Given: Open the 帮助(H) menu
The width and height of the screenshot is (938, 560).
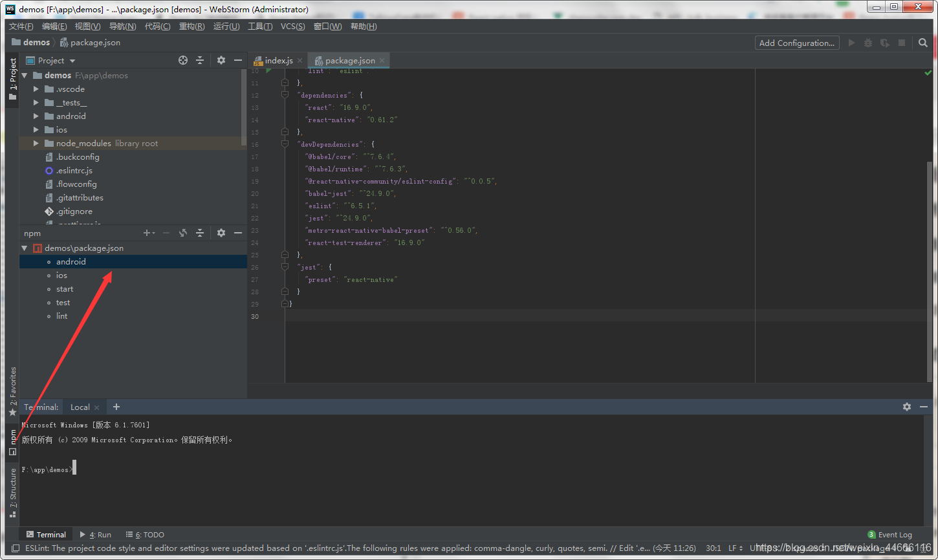Looking at the screenshot, I should pos(364,27).
